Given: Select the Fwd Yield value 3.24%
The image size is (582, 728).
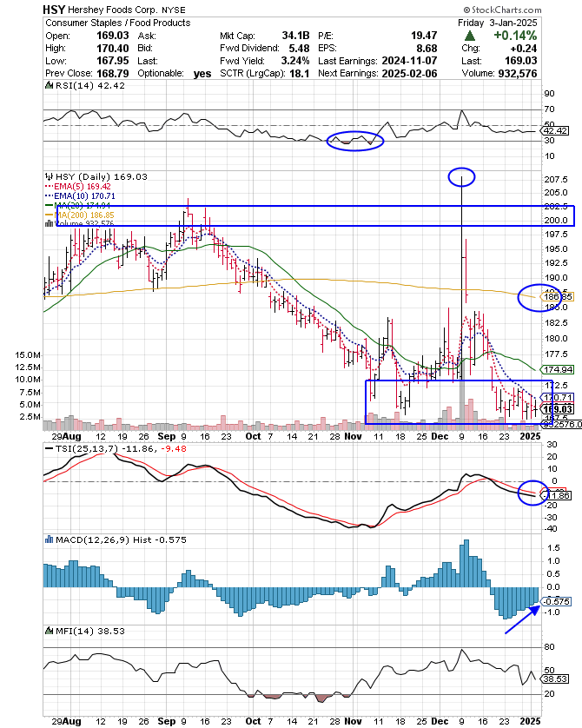Looking at the screenshot, I should pos(295,61).
